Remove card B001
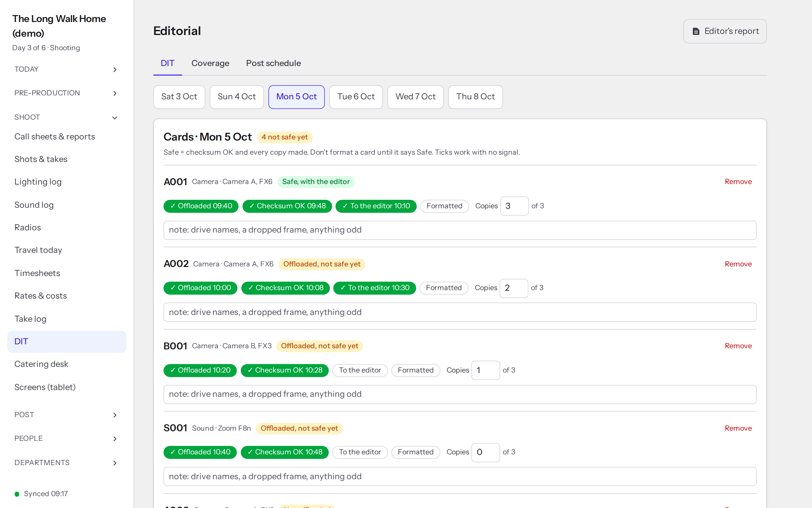 738,346
